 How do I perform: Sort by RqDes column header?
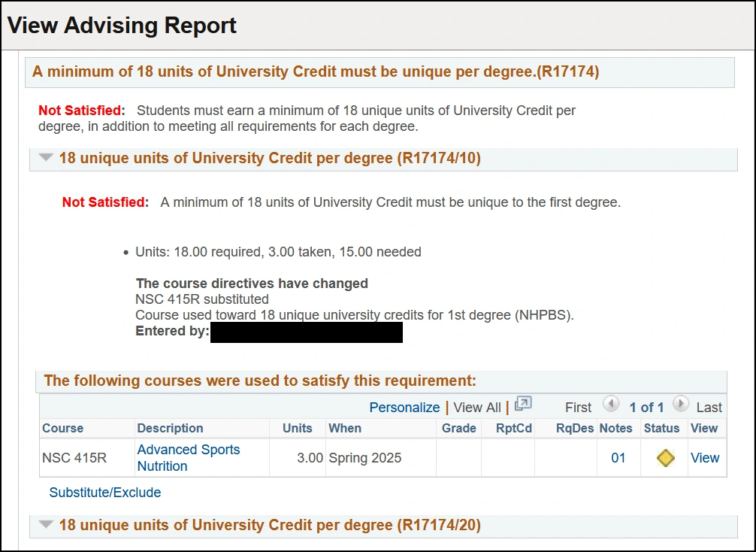pos(575,429)
